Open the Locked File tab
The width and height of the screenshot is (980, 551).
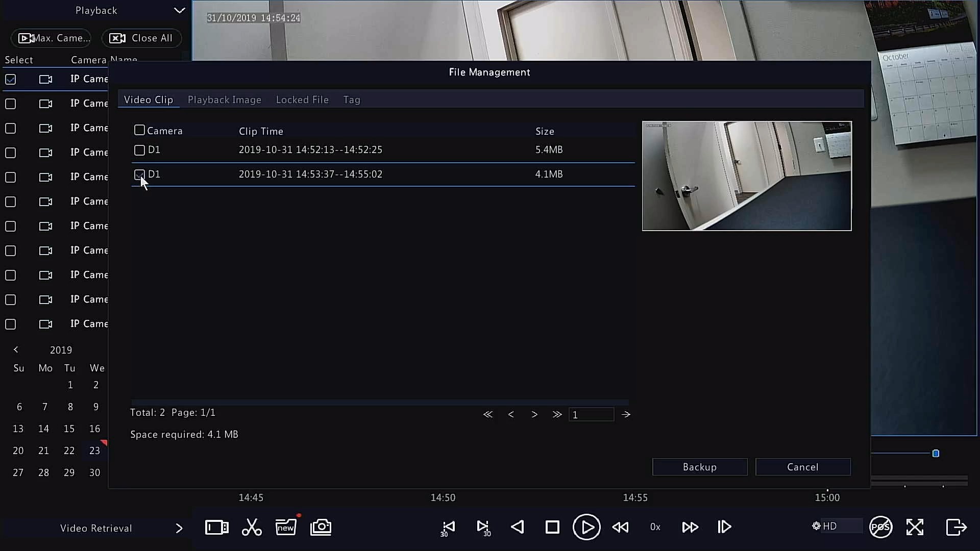tap(302, 100)
